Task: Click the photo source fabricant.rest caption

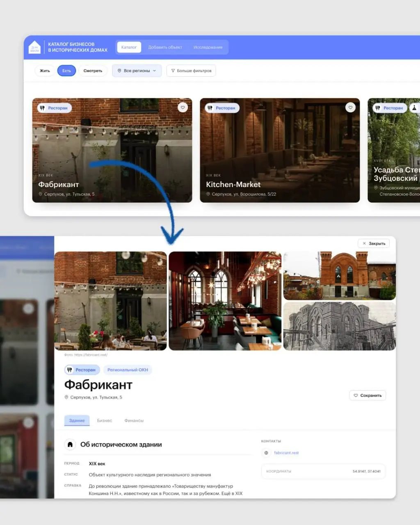Action: [86, 355]
